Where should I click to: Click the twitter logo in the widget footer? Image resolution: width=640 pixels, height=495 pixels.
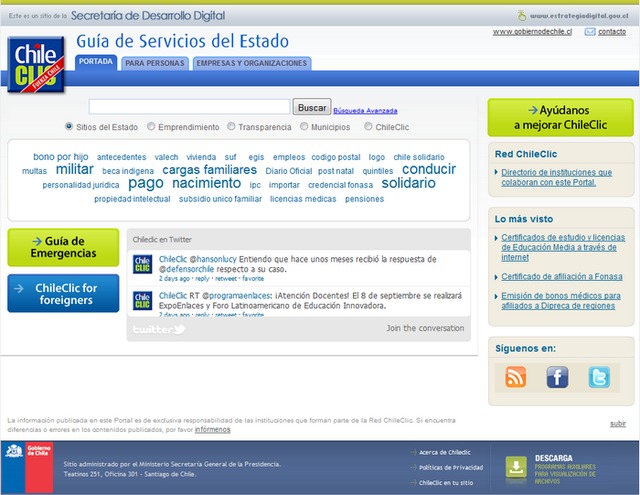159,329
